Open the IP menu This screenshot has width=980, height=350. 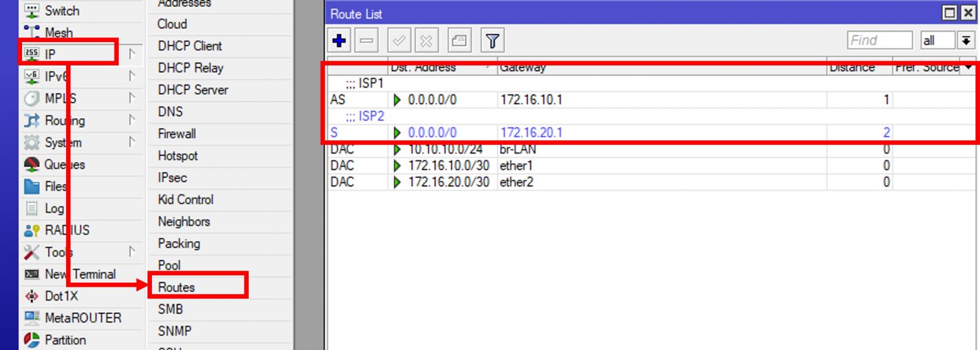[x=50, y=54]
